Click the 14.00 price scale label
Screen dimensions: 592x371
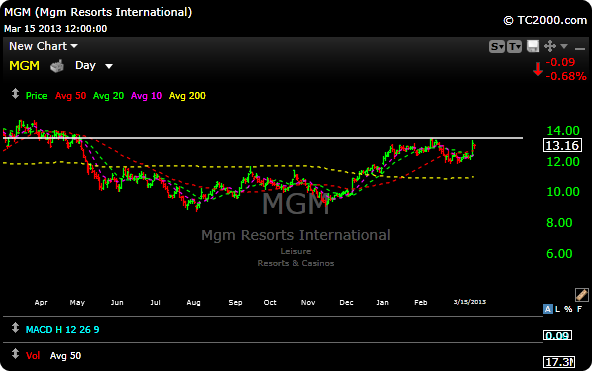[563, 131]
